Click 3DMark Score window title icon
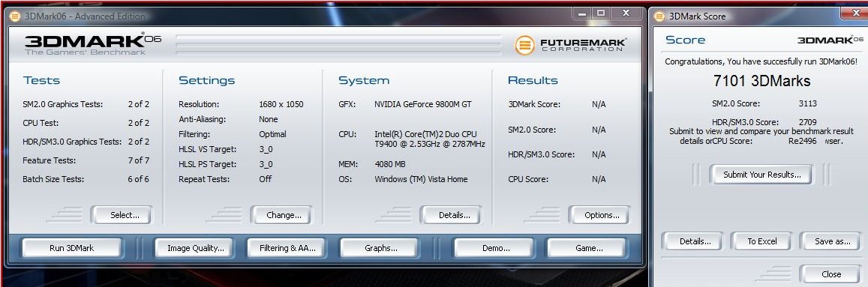The height and width of the screenshot is (287, 868). point(659,16)
